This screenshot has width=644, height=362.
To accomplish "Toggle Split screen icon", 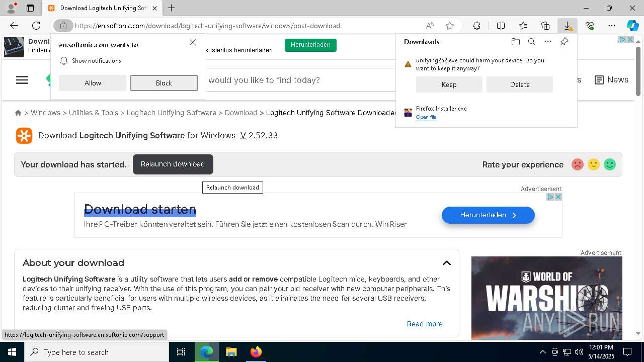I will pos(501,26).
